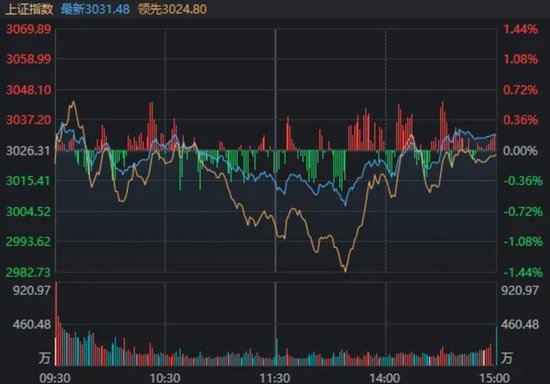This screenshot has height=384, width=550.
Task: Click the 最新3031.48 latest value label
Action: pyautogui.click(x=95, y=9)
